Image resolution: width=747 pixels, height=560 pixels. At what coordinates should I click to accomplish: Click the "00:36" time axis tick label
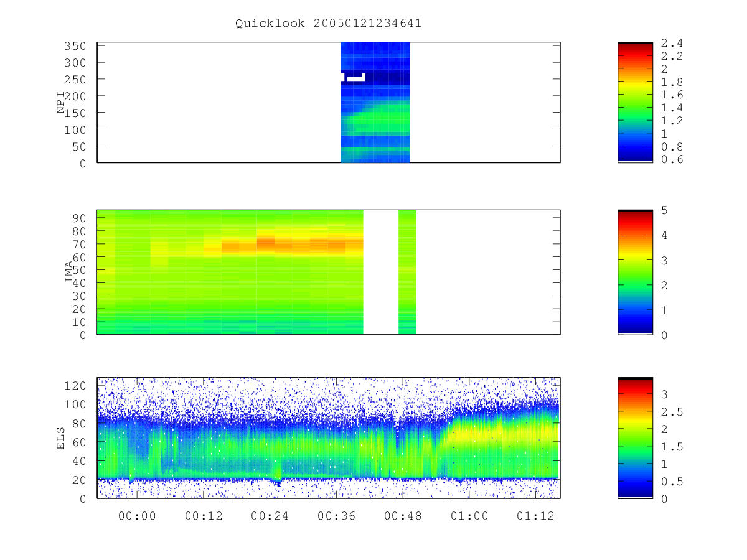[x=336, y=516]
